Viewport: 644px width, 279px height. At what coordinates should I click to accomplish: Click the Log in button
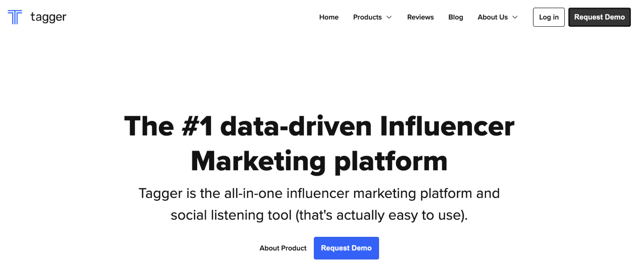pos(549,17)
